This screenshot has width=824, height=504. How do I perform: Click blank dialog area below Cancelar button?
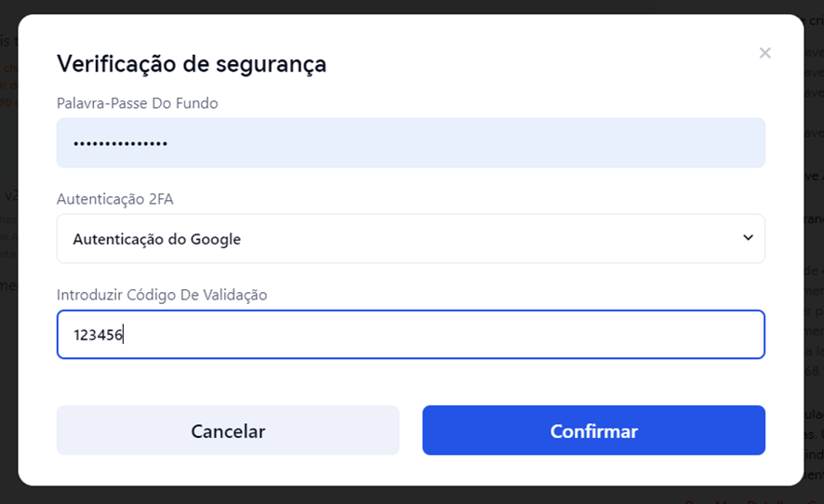click(228, 471)
